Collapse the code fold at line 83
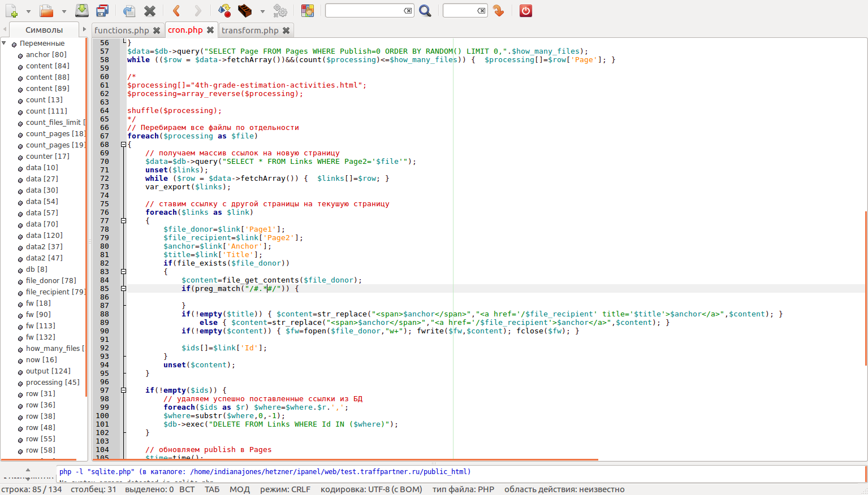 pyautogui.click(x=123, y=272)
